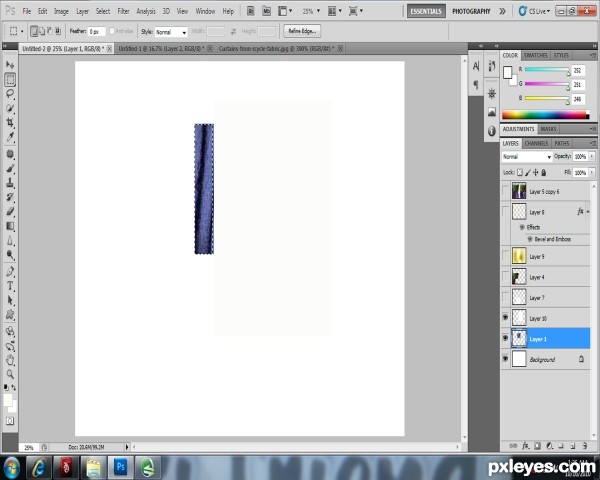Click the blue (B) color slider

[547, 98]
